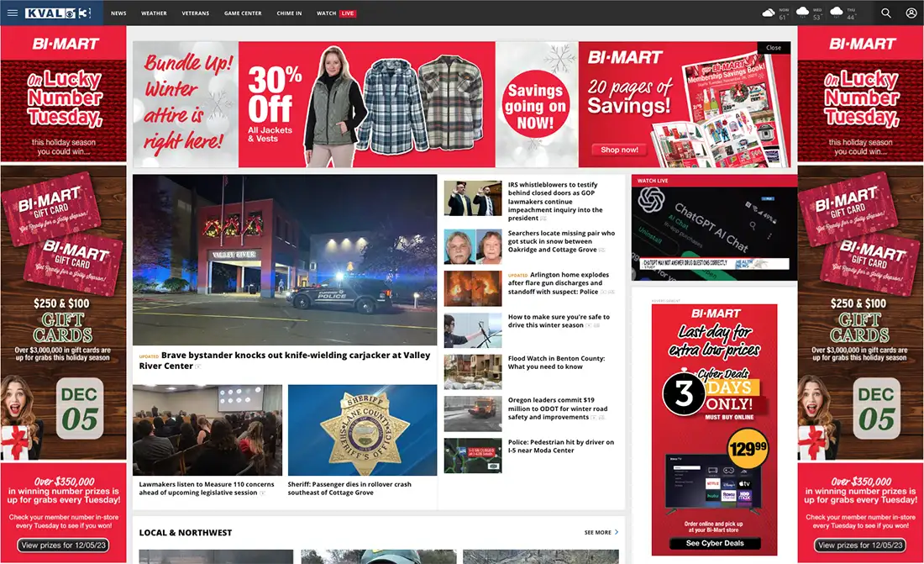Open the hamburger menu icon
Image resolution: width=924 pixels, height=564 pixels.
click(x=13, y=13)
